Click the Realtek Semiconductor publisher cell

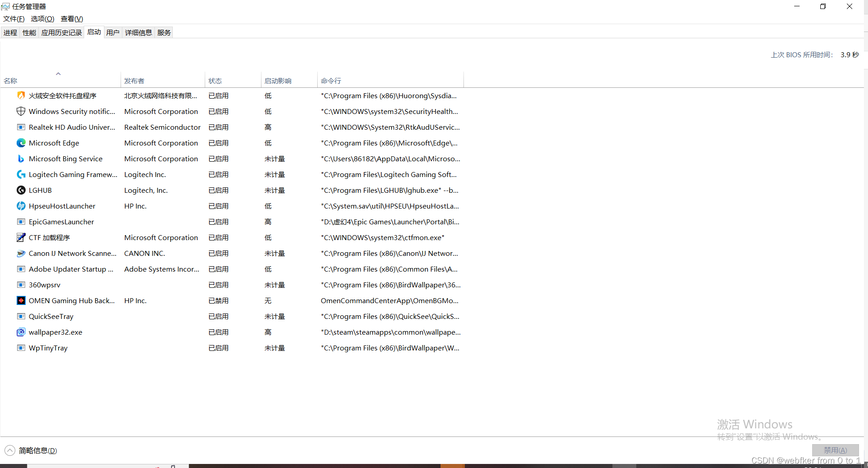tap(162, 127)
